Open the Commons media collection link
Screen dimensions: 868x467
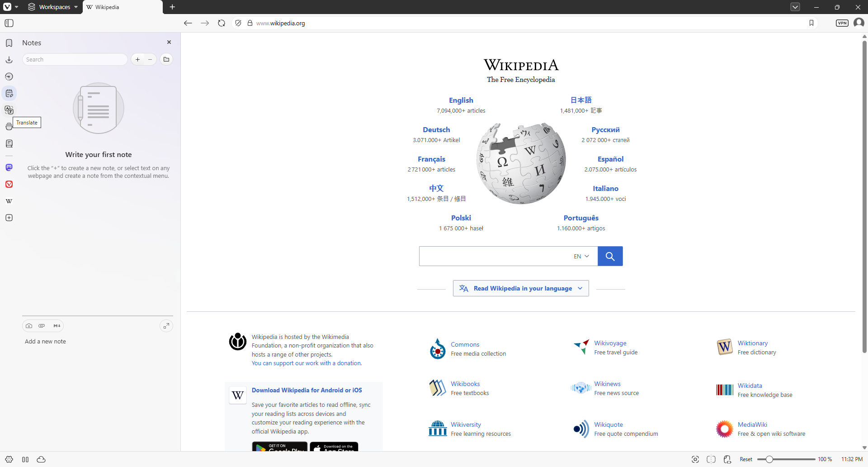click(x=465, y=344)
